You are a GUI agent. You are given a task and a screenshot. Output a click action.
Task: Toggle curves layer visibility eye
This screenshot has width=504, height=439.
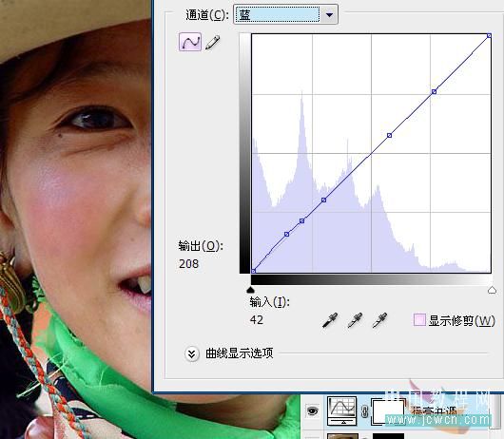pos(313,410)
